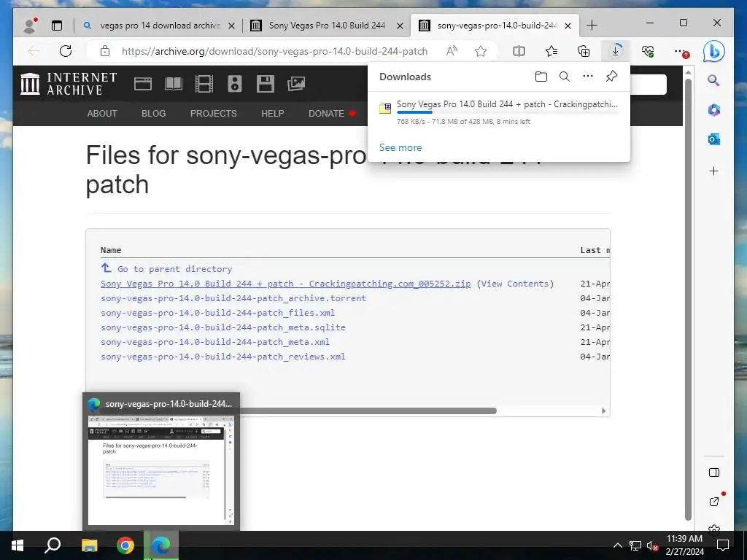Viewport: 747px width, 560px height.
Task: Open patch_archive.torrent file link
Action: (x=233, y=298)
